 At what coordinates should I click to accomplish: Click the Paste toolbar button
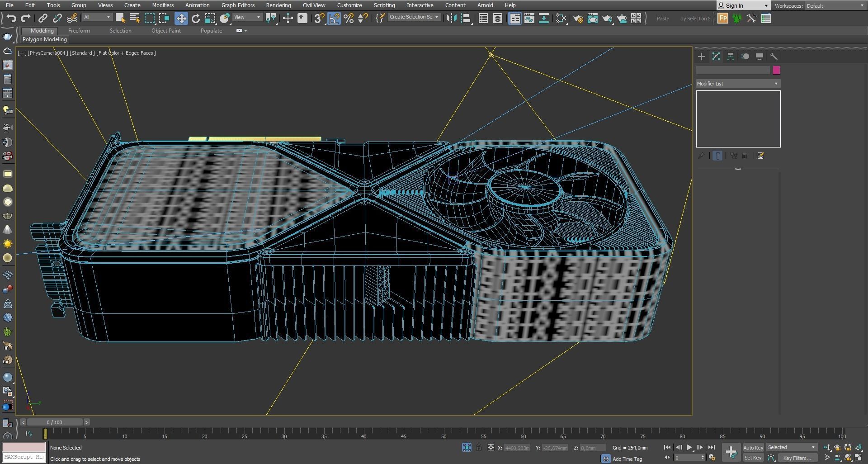click(x=663, y=19)
